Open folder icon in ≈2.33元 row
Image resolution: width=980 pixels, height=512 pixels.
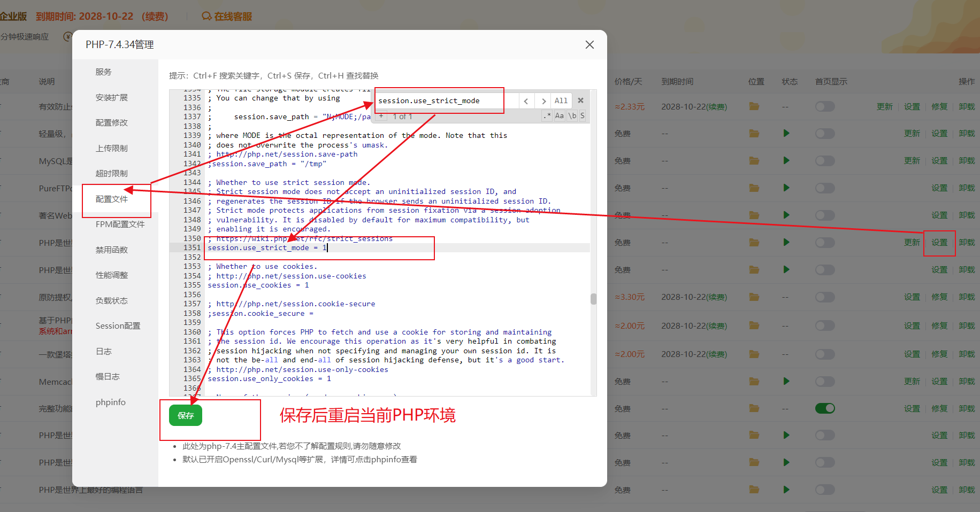tap(754, 106)
